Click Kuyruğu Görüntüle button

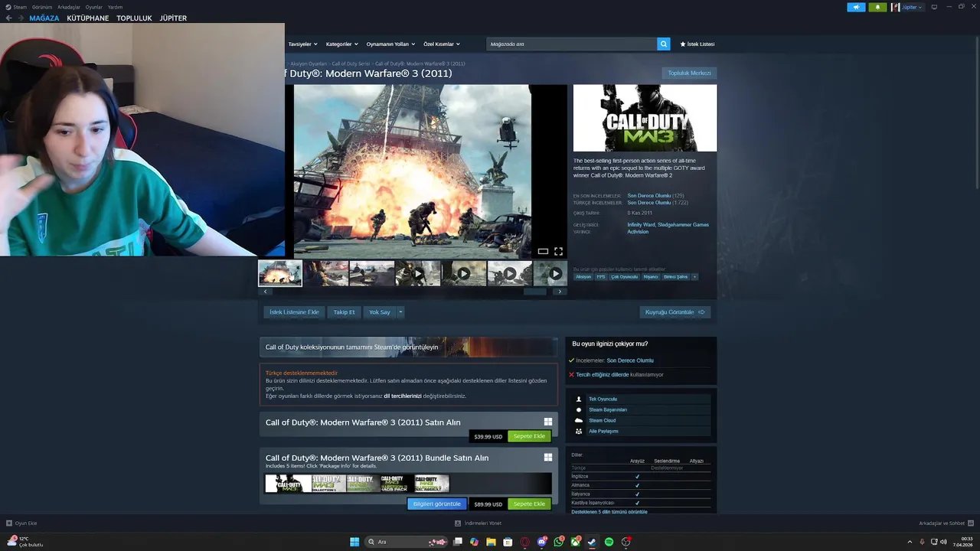[675, 312]
